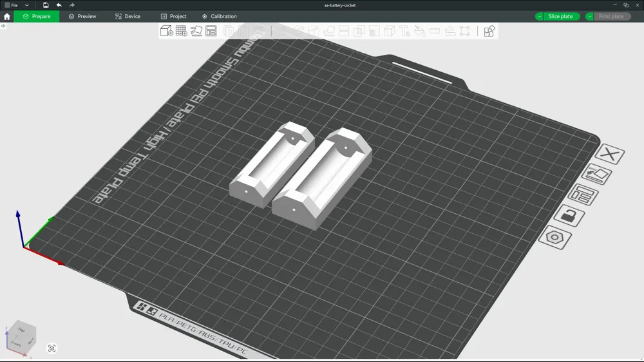This screenshot has height=362, width=644.
Task: Click the Split to parts icon
Action: (x=243, y=31)
